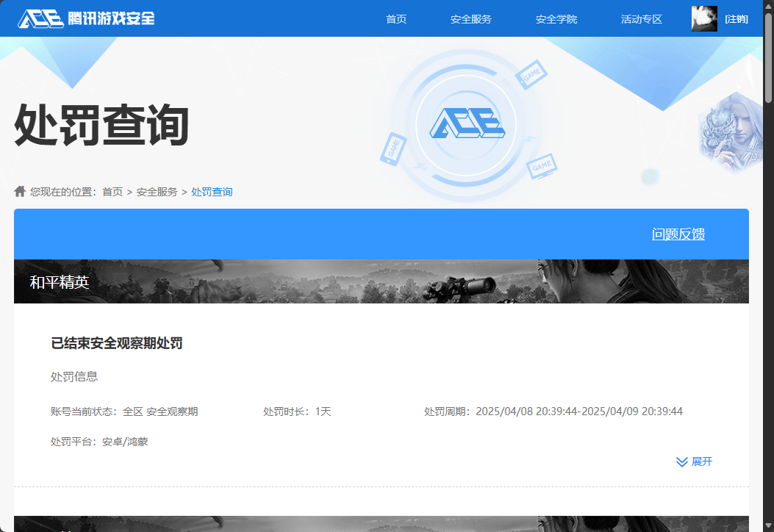Select 安全学院 in the top navigation

tap(556, 19)
